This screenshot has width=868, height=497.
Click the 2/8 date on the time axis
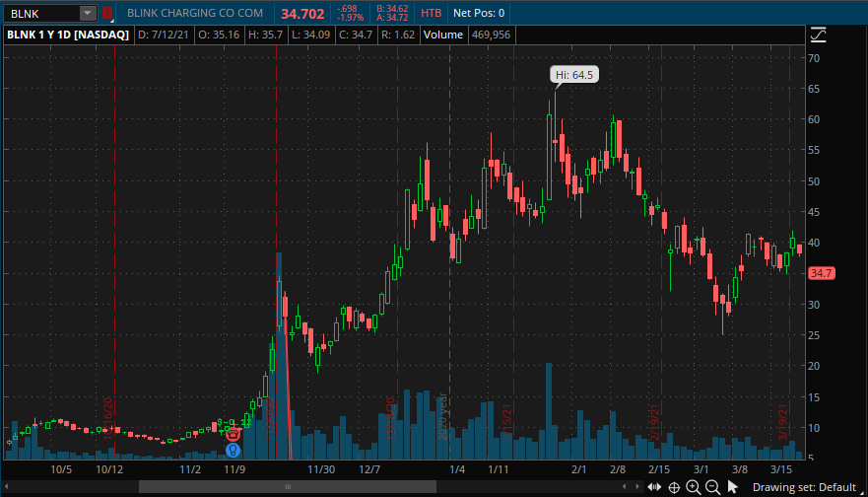click(618, 469)
